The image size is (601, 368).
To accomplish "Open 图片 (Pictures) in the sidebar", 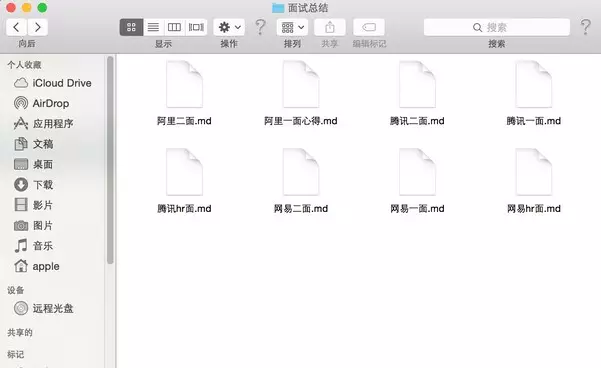I will [x=33, y=225].
